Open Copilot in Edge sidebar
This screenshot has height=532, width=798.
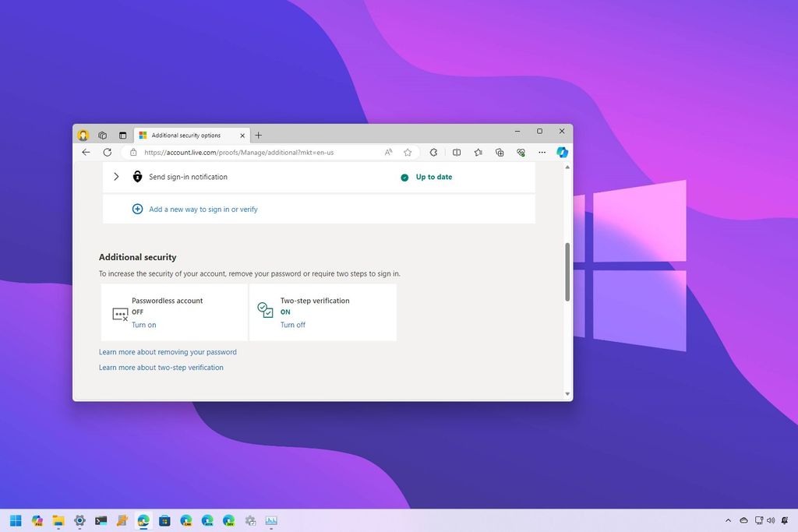pyautogui.click(x=562, y=153)
